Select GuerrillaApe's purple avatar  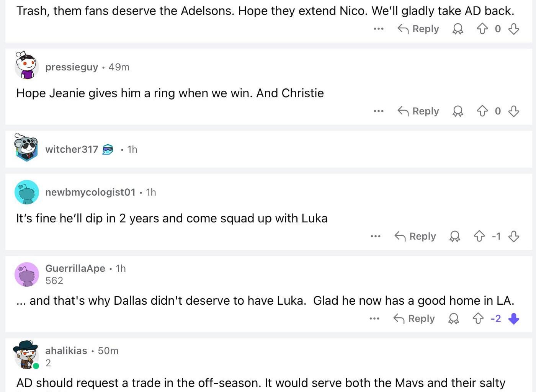[x=26, y=274]
